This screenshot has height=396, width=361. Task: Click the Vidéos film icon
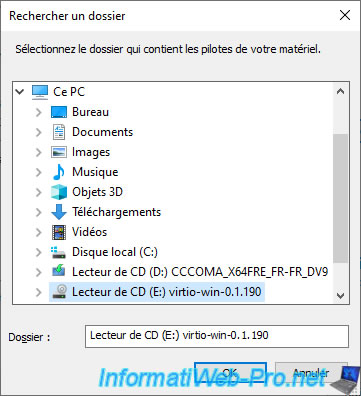(x=59, y=232)
